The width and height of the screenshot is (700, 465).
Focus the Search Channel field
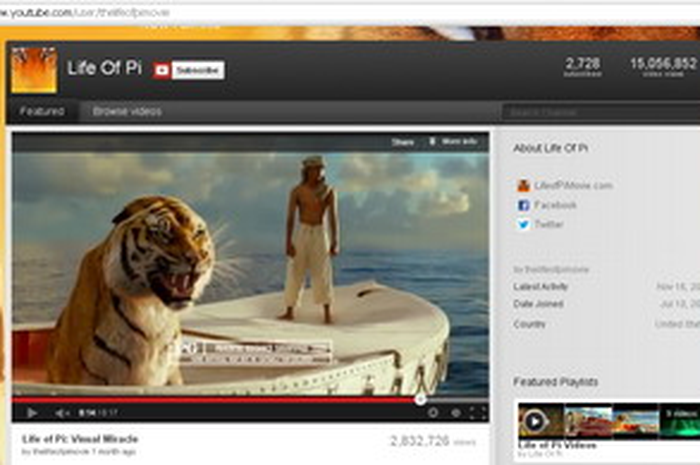pos(601,112)
